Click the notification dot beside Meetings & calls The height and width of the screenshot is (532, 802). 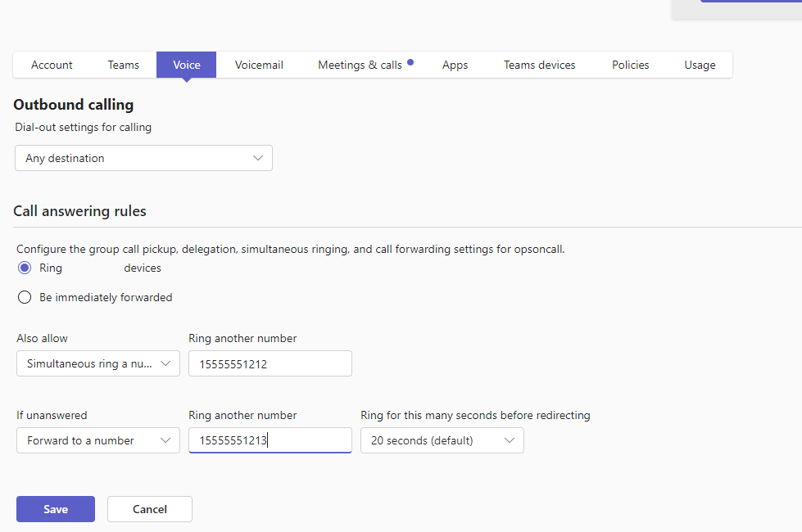tap(410, 61)
